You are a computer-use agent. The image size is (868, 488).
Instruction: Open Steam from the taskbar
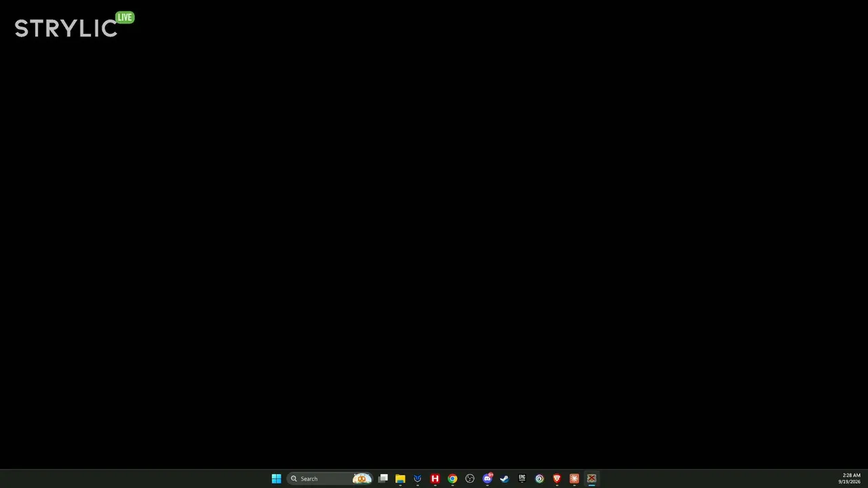(505, 479)
